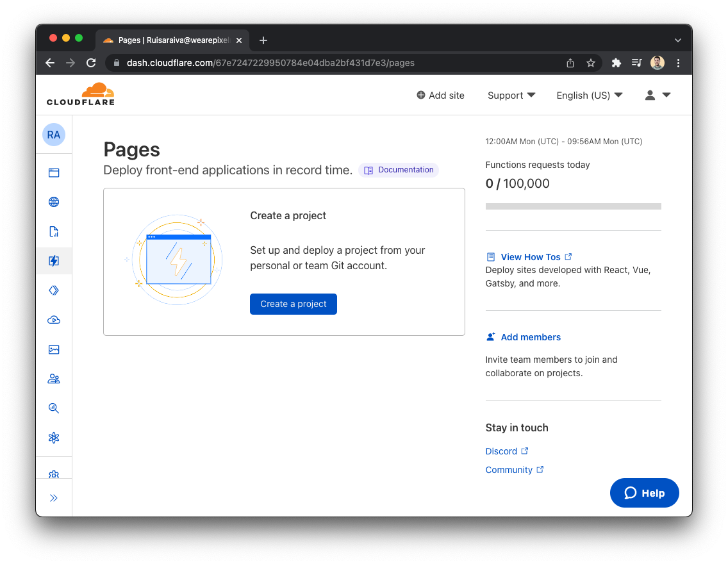Click the "0 / 100,000" requests count

coord(517,184)
